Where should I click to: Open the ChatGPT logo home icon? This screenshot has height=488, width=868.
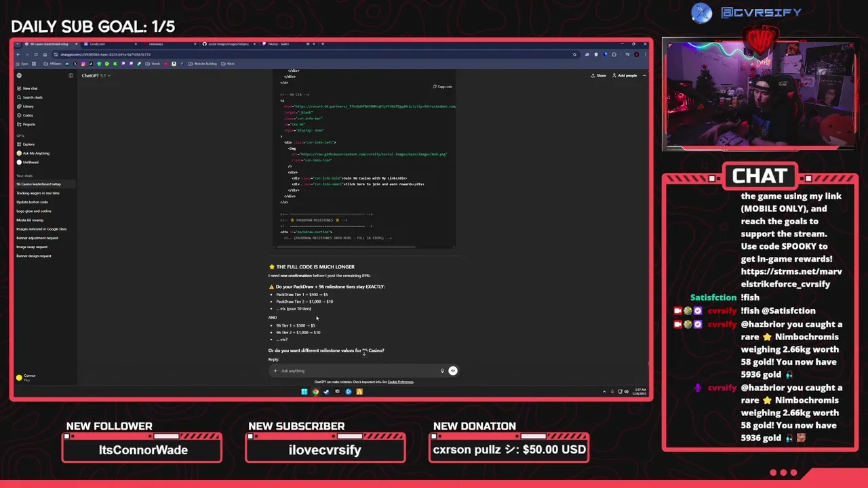19,75
